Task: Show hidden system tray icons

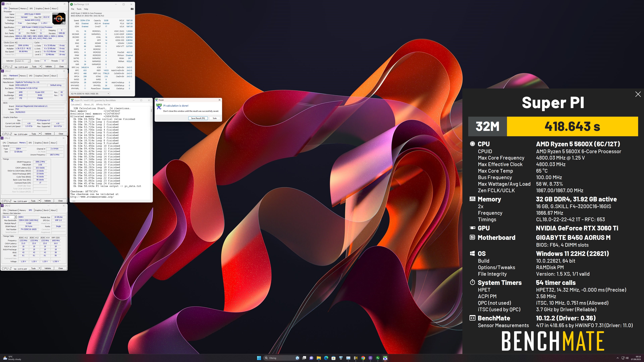Action: pos(618,358)
